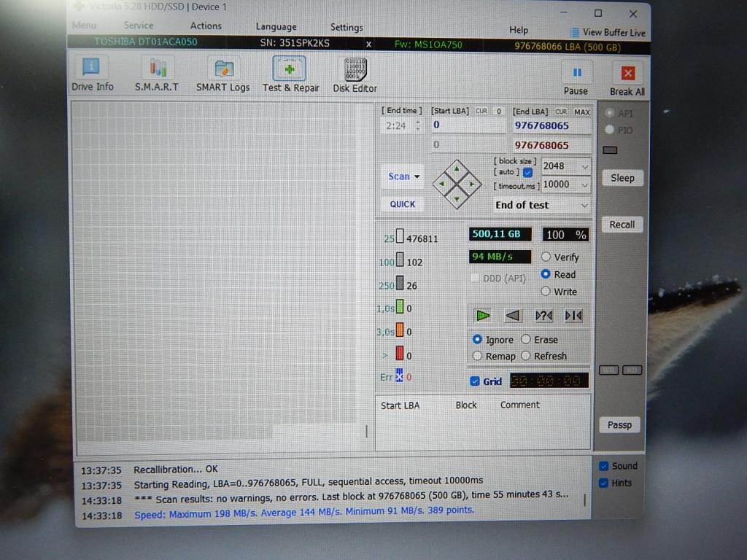Toggle the Grid checkbox
Image resolution: width=747 pixels, height=560 pixels.
click(x=476, y=381)
